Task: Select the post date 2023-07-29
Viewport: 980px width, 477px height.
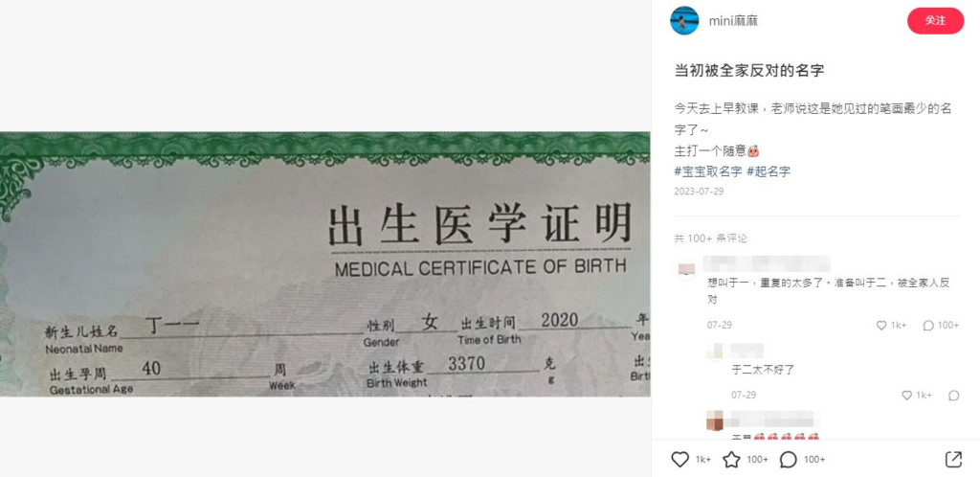Action: [699, 192]
